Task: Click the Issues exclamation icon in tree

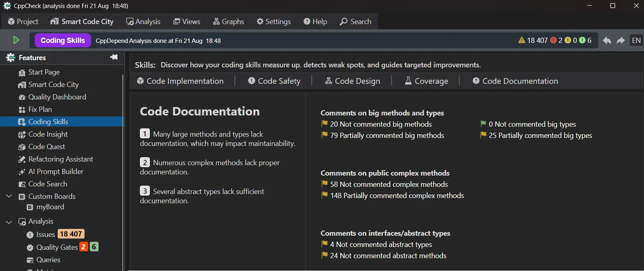Action: (30, 235)
